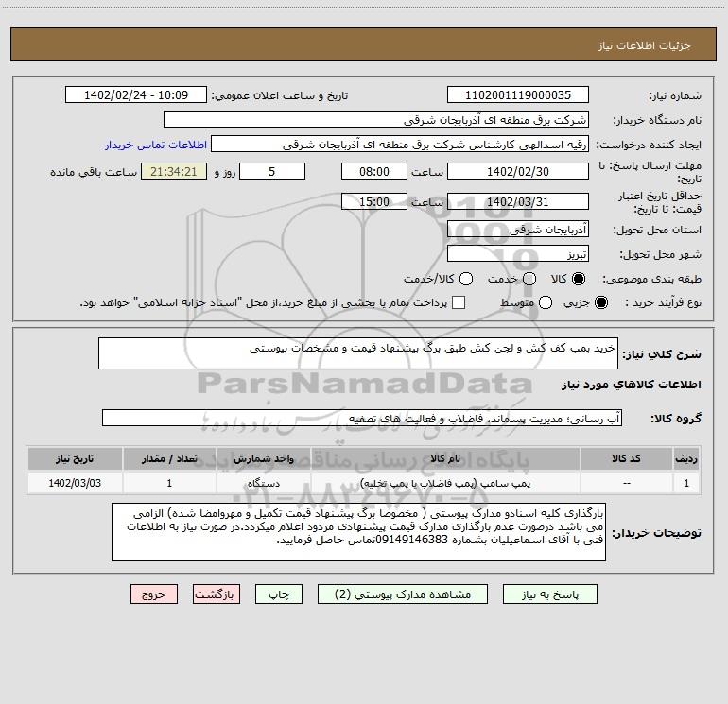728x704 pixels.
Task: Click price validity date 1402/03/31
Action: pyautogui.click(x=518, y=201)
